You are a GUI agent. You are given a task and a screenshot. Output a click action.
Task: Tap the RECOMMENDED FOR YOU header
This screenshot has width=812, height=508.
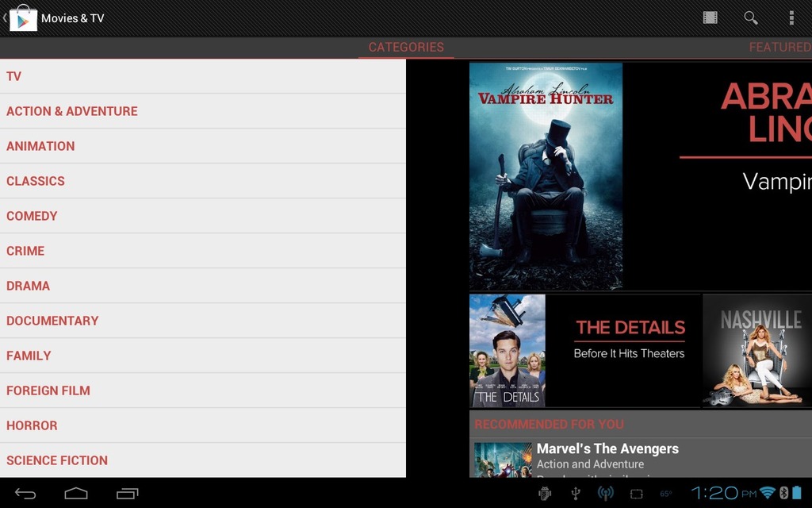549,424
